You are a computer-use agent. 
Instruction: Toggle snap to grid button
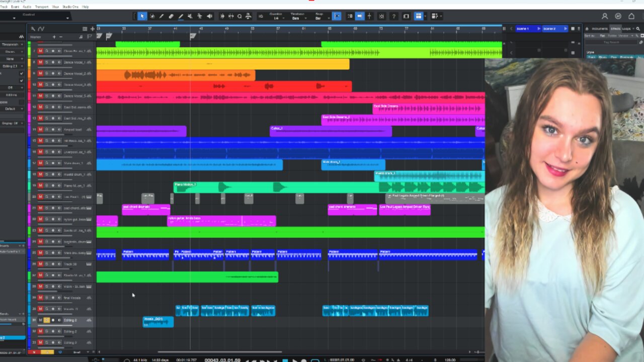pos(337,16)
